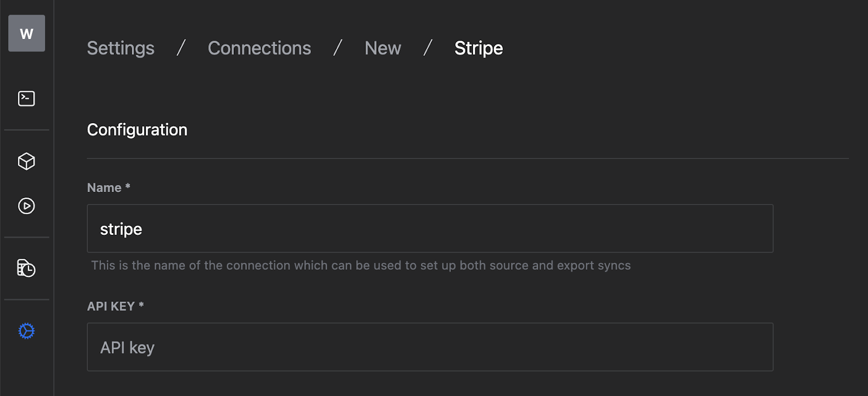
Task: Click the W workspace avatar
Action: 27,33
